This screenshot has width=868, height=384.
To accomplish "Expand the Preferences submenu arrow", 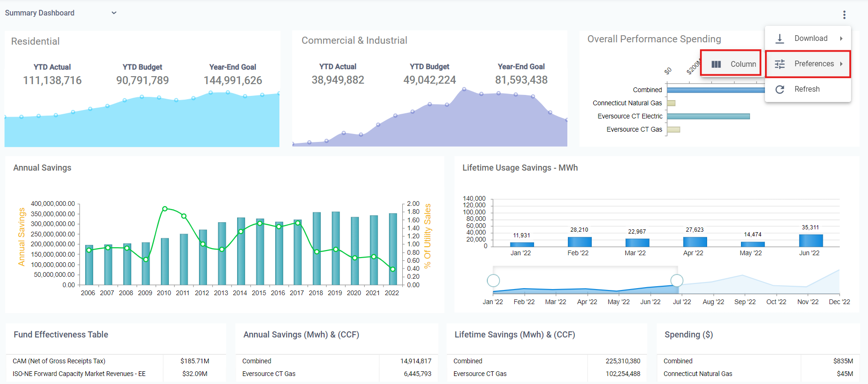I will (841, 64).
